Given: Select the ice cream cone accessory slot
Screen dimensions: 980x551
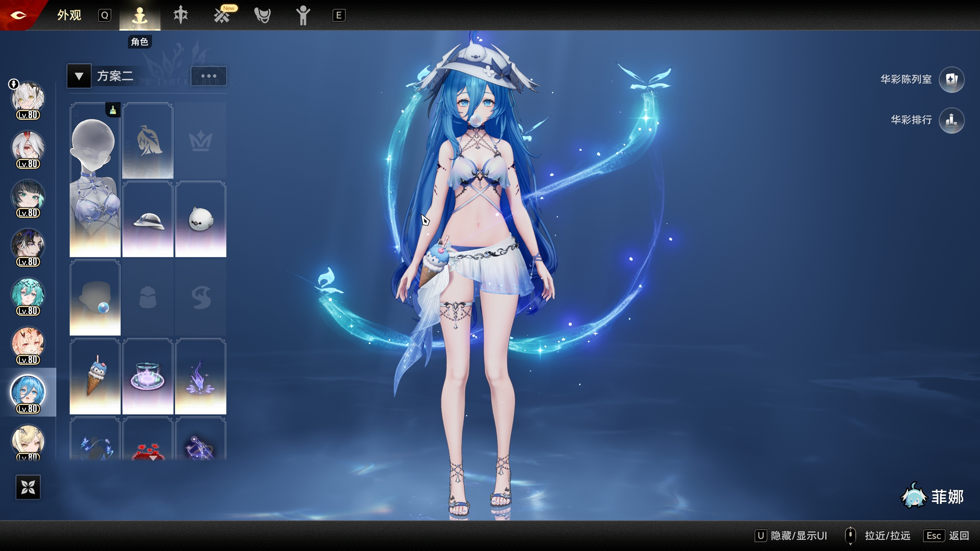Looking at the screenshot, I should 95,377.
